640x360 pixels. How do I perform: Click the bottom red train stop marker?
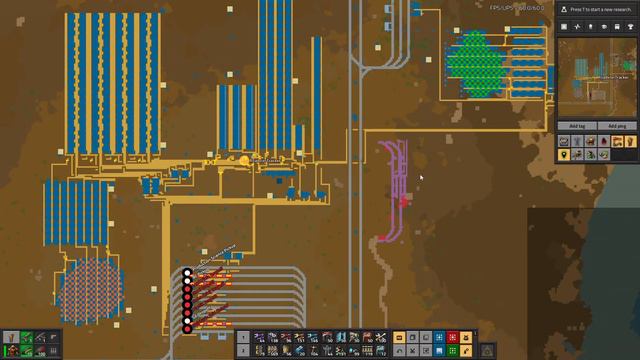point(187,329)
